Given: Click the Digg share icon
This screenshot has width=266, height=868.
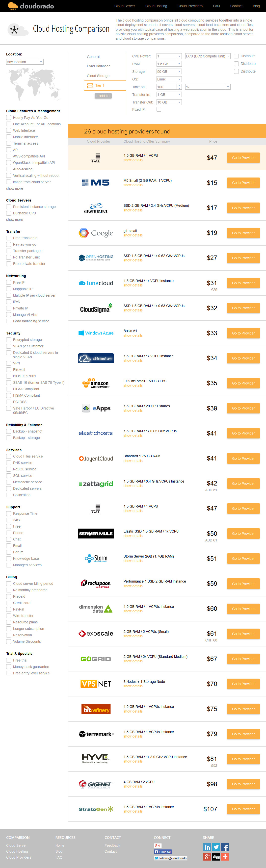Looking at the screenshot, I should coord(216,856).
